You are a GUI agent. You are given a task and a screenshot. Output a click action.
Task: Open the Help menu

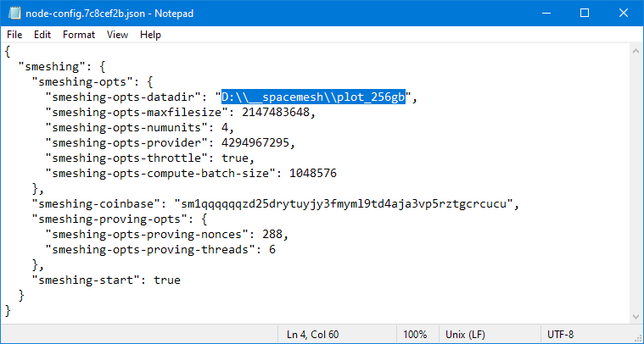click(x=150, y=35)
